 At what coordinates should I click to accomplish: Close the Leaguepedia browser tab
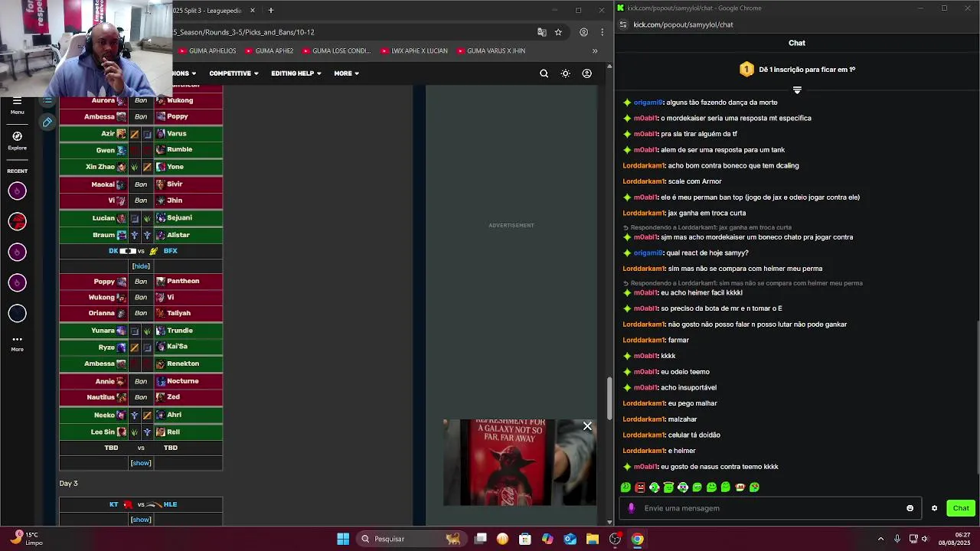click(x=251, y=10)
